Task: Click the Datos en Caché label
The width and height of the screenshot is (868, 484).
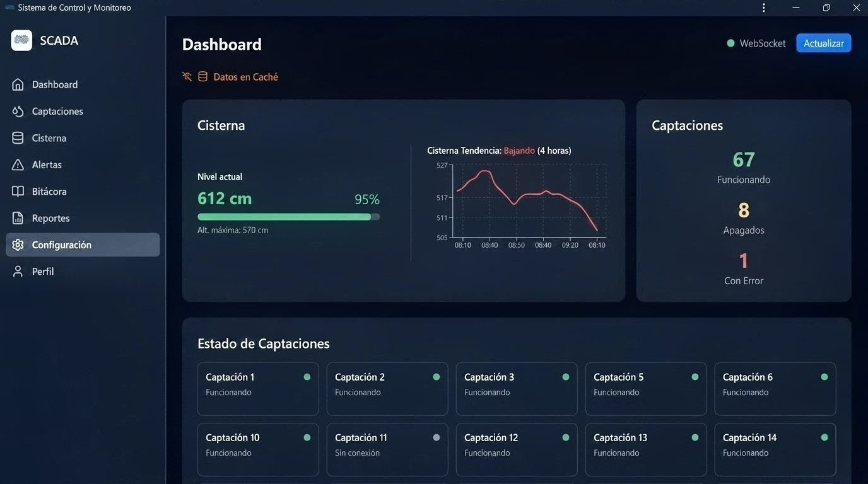Action: coord(246,76)
